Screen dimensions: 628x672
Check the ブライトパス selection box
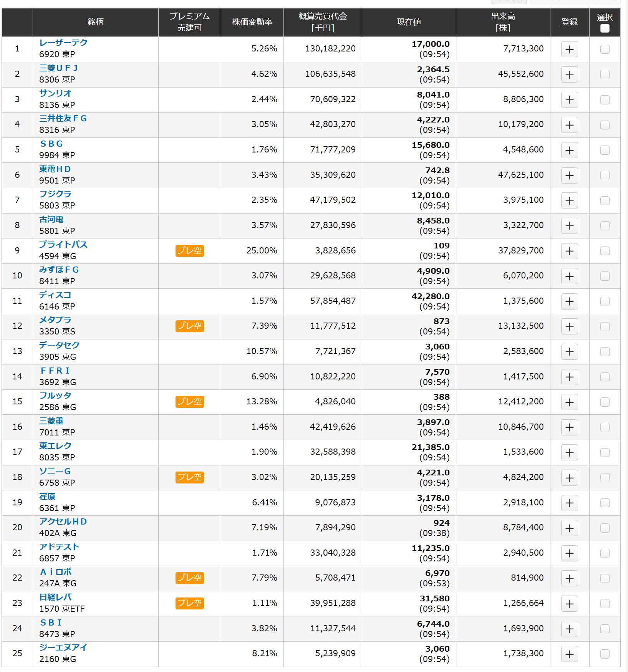coord(605,251)
